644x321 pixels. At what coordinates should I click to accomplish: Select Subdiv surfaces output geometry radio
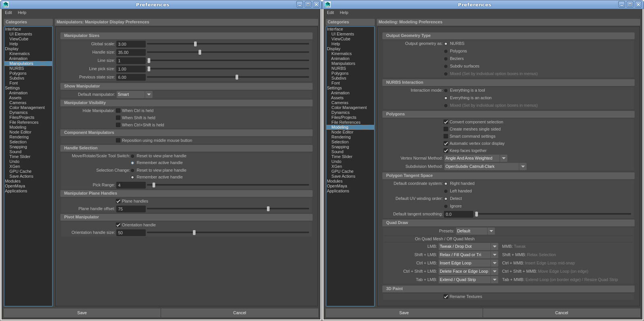tap(446, 66)
